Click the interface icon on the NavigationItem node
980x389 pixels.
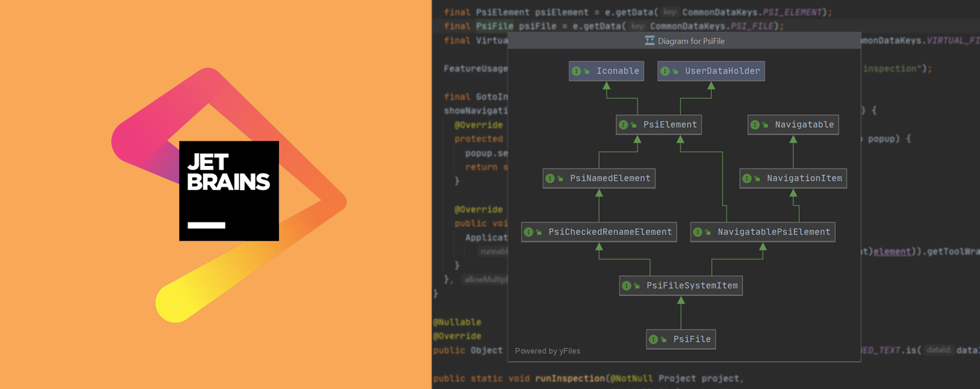(x=747, y=178)
